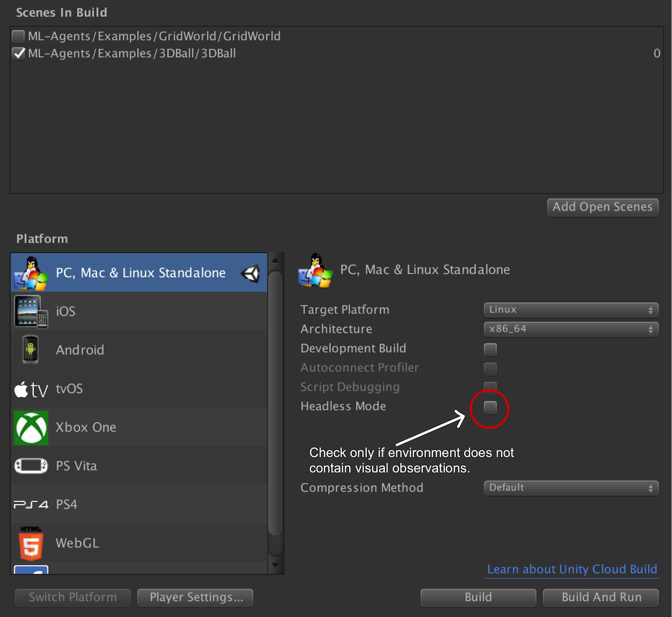Toggle the Script Debugging checkbox
The width and height of the screenshot is (672, 617).
tap(490, 387)
